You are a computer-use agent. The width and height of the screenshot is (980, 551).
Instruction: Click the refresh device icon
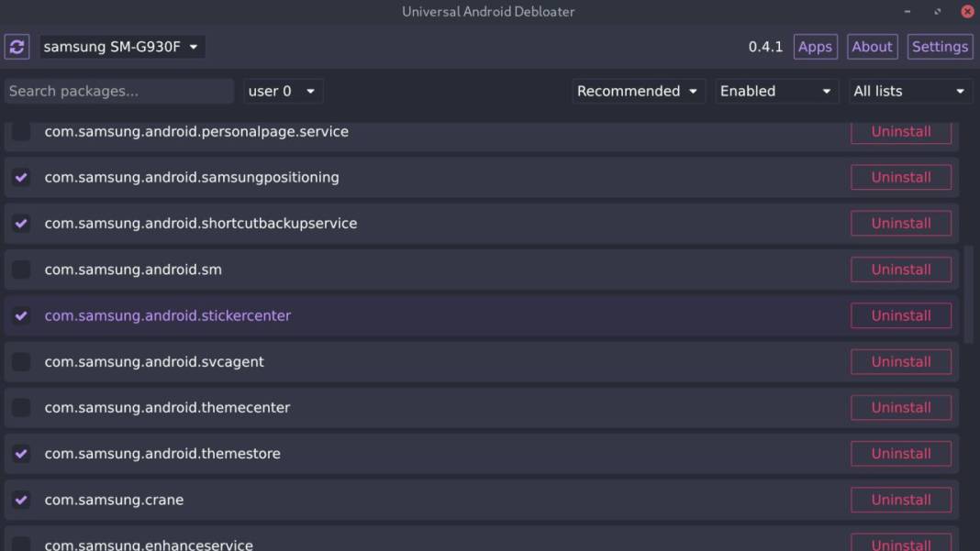point(18,47)
